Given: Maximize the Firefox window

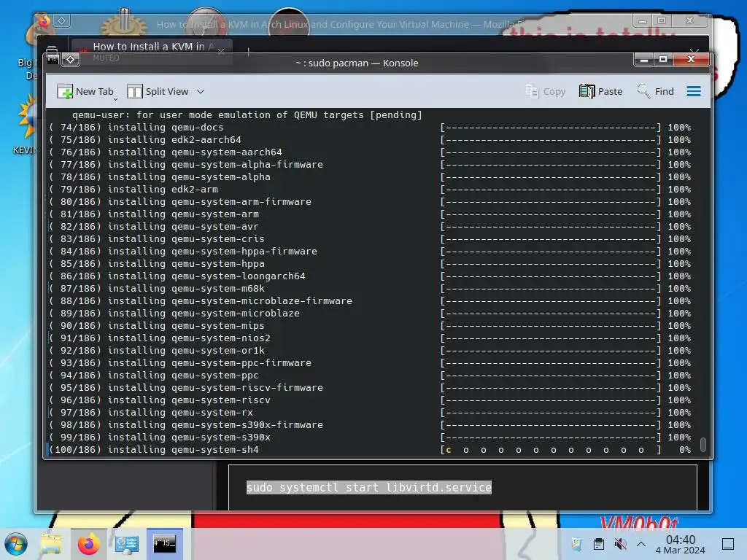Looking at the screenshot, I should point(661,21).
